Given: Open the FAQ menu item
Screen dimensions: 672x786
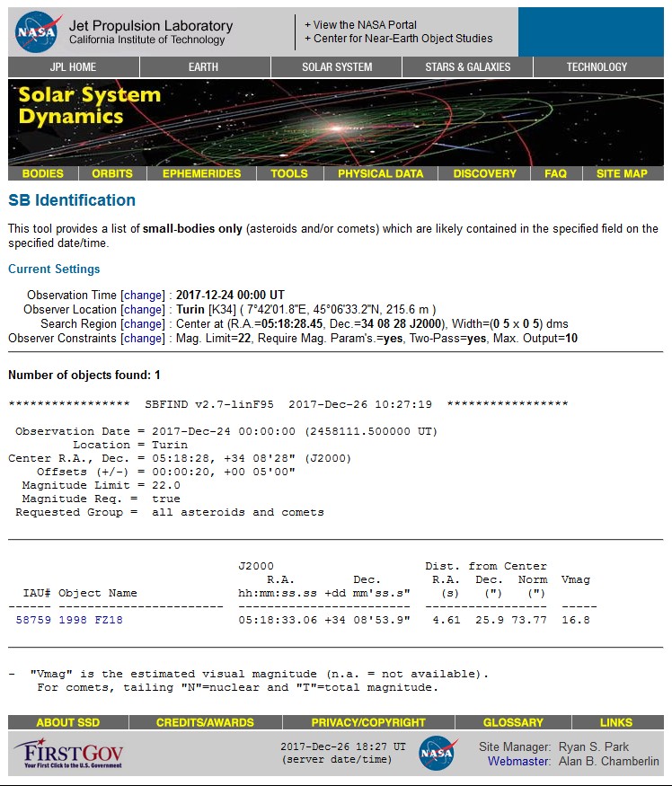Looking at the screenshot, I should click(555, 173).
